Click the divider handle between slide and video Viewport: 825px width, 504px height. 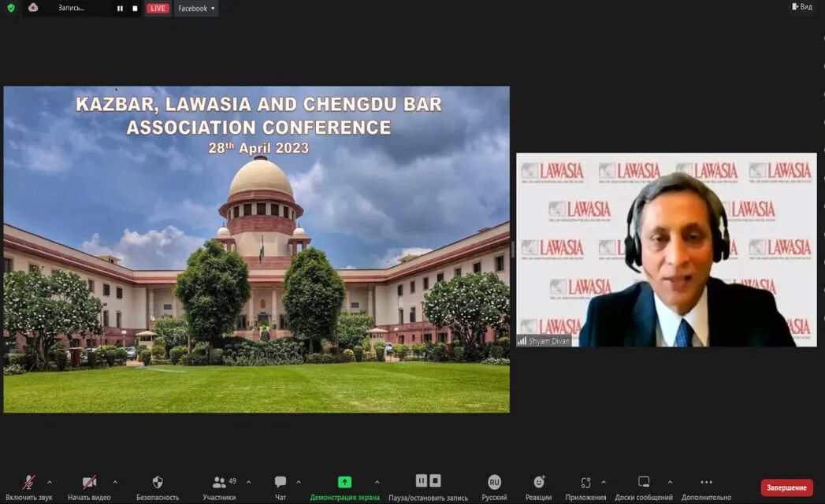click(513, 250)
